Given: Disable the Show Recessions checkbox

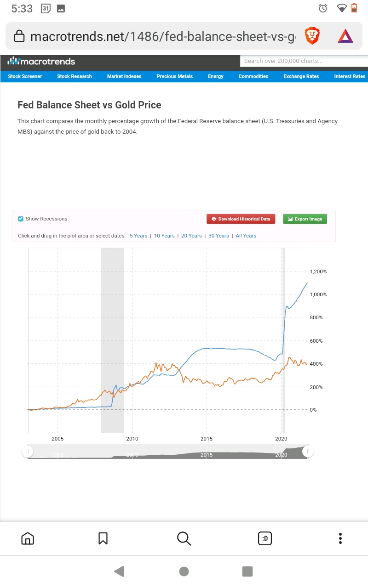Looking at the screenshot, I should coord(21,219).
